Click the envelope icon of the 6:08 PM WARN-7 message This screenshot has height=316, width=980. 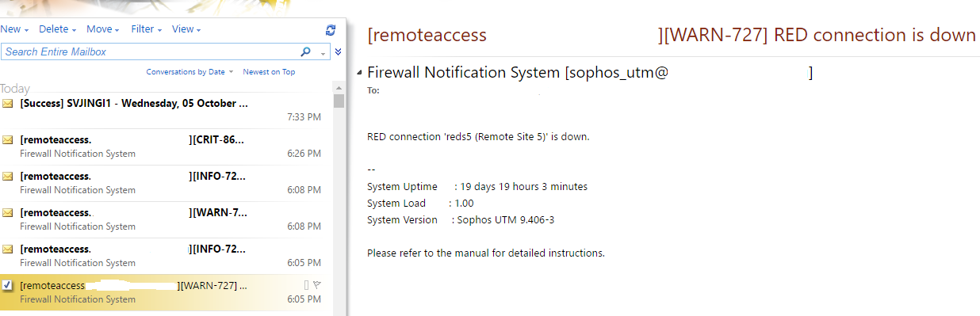(x=8, y=213)
